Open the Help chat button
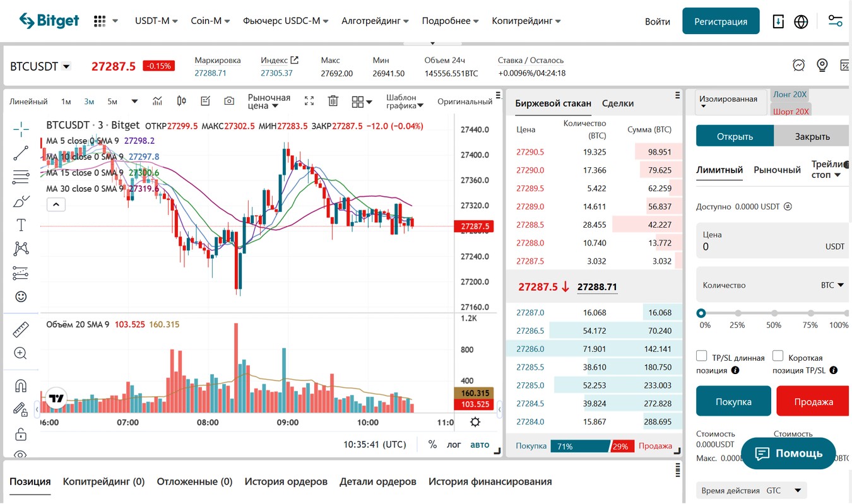The image size is (852, 504). coord(788,453)
